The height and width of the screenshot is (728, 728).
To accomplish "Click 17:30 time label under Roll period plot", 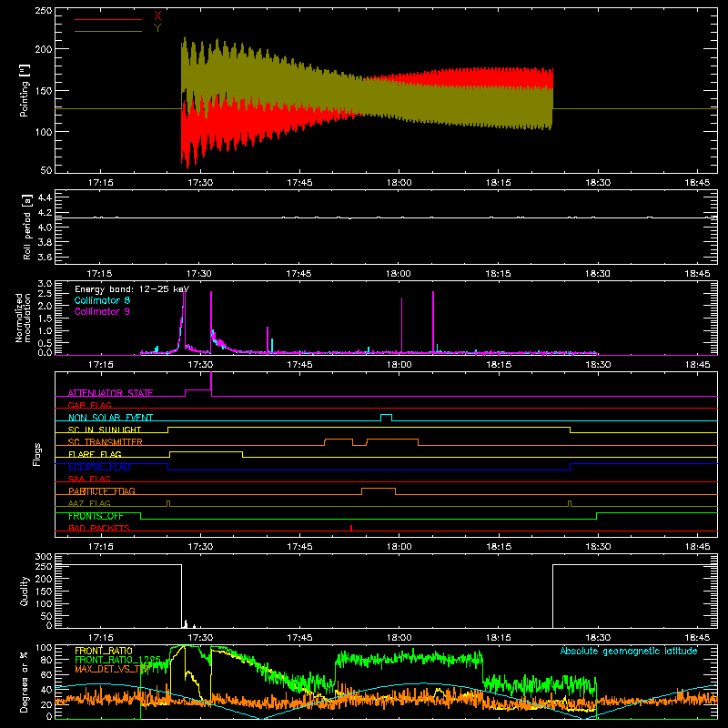I will 199,274.
